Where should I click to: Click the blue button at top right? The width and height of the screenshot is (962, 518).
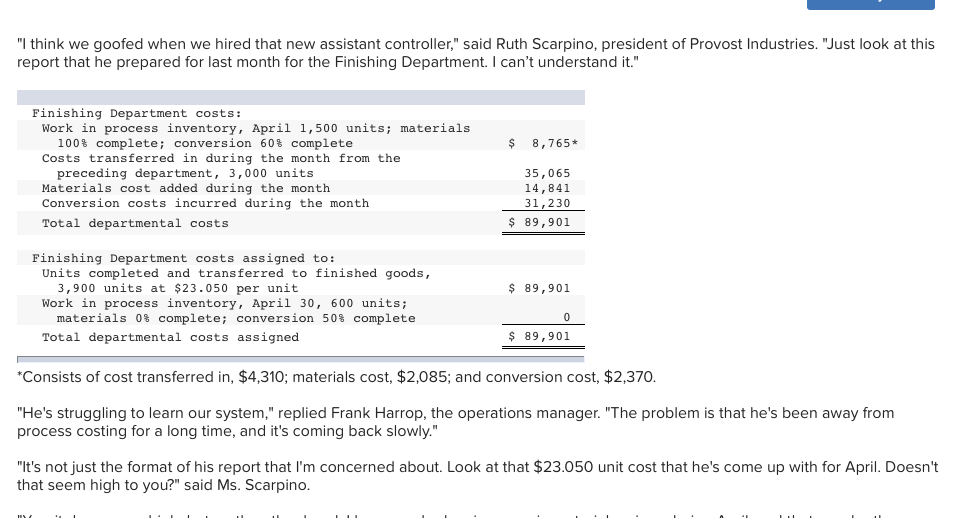pyautogui.click(x=870, y=5)
